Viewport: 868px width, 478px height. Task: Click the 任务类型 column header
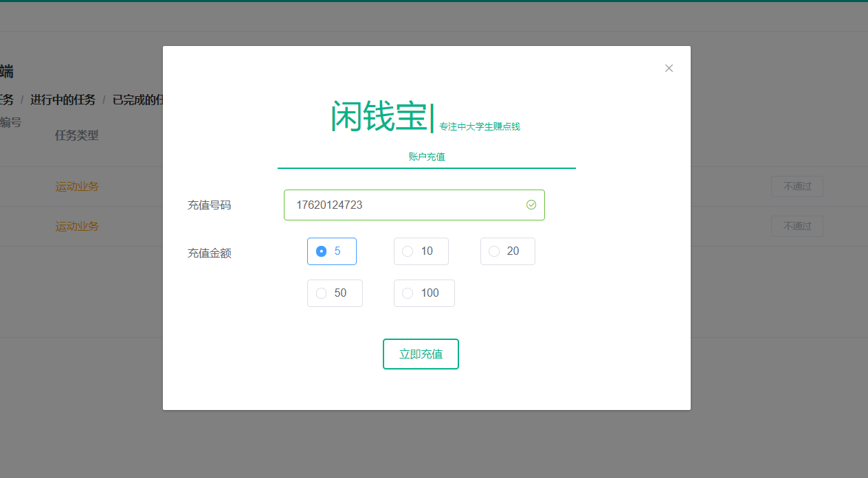(77, 135)
